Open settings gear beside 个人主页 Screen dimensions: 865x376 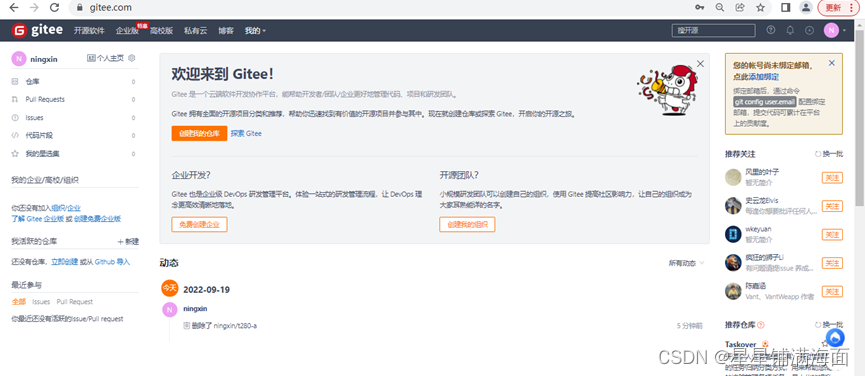132,58
